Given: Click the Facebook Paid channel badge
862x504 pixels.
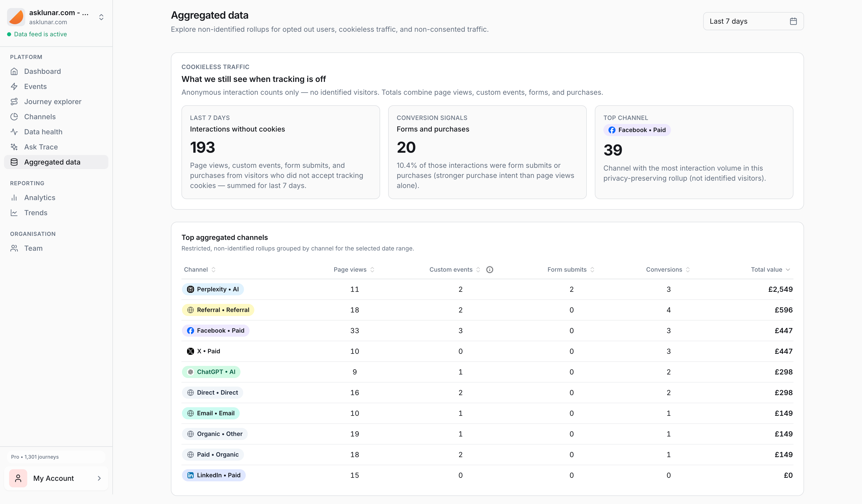Looking at the screenshot, I should pos(216,330).
